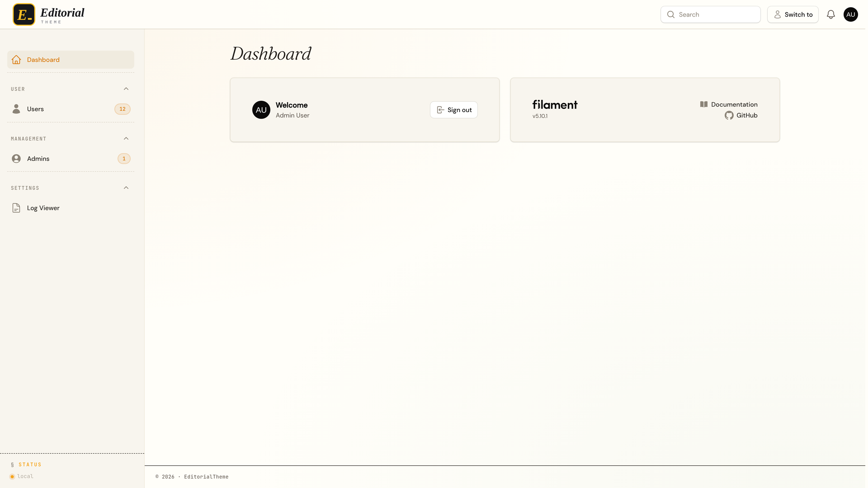Click the orange status dot beside local
Image resolution: width=868 pixels, height=488 pixels.
coord(12,477)
